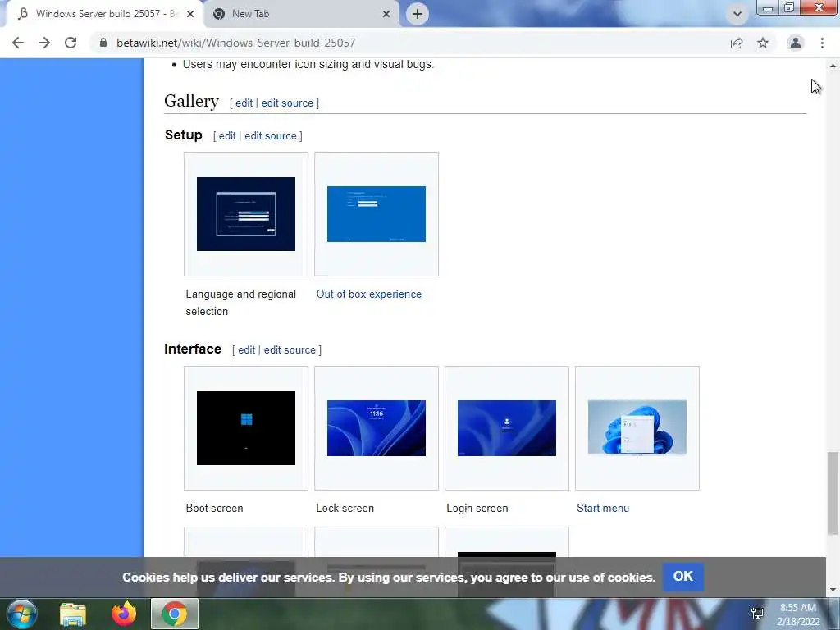This screenshot has height=630, width=840.
Task: Click the site lock security icon
Action: pos(103,43)
